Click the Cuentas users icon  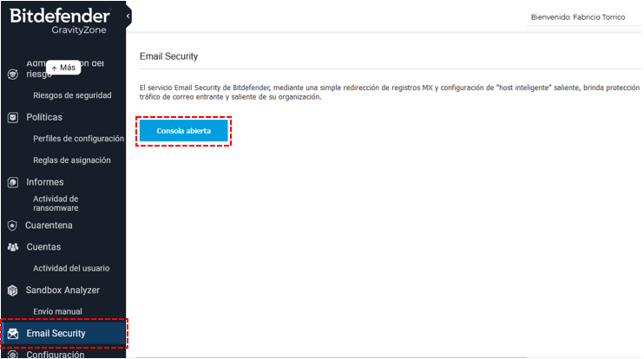coord(13,247)
